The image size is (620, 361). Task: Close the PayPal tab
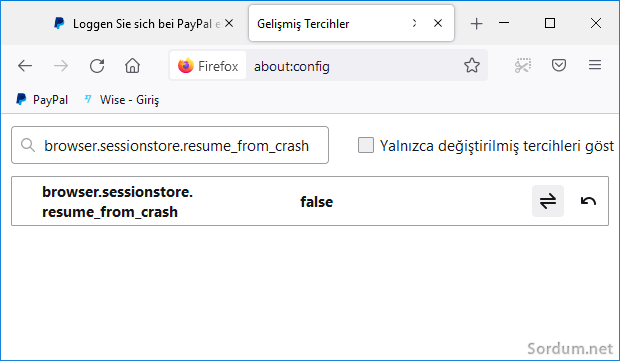pyautogui.click(x=229, y=24)
